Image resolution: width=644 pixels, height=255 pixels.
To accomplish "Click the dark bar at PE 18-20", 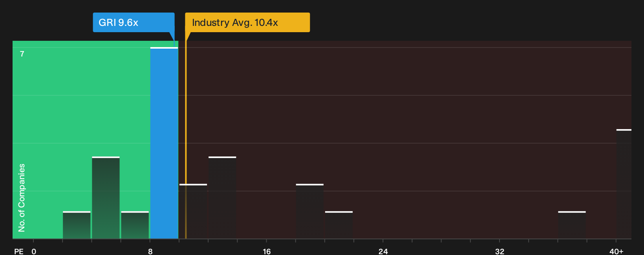I will 310,211.
